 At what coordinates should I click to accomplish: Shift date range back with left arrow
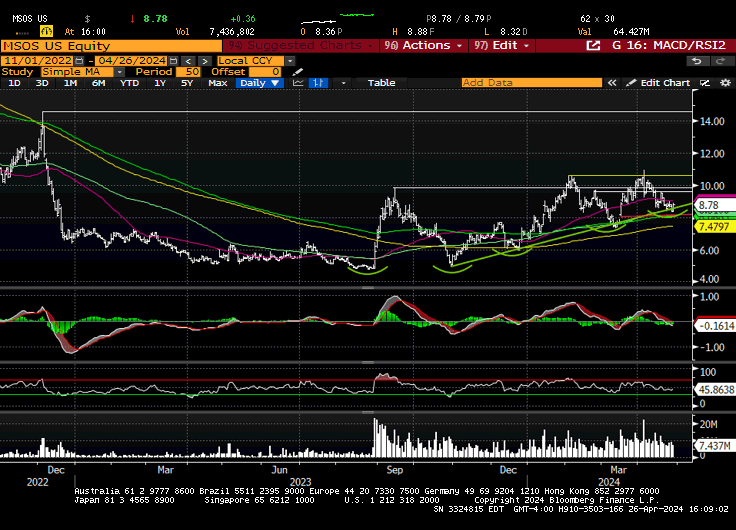[188, 61]
